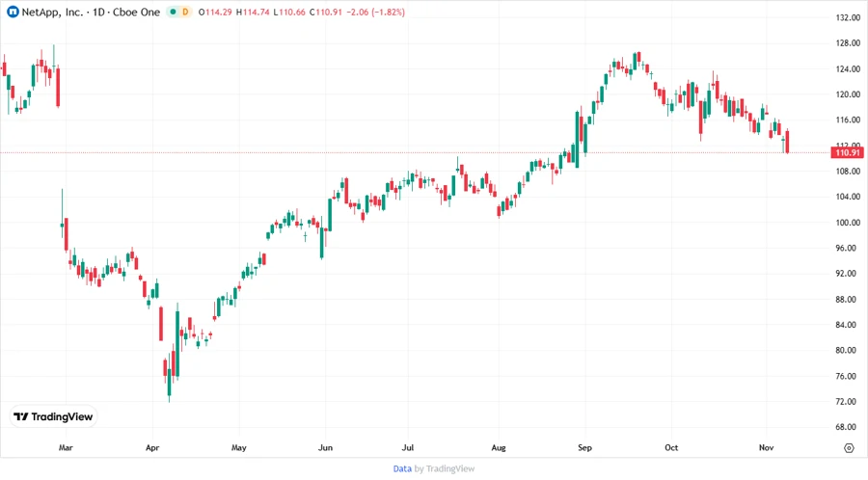
Task: Click the 132.00 price axis label
Action: tap(848, 17)
